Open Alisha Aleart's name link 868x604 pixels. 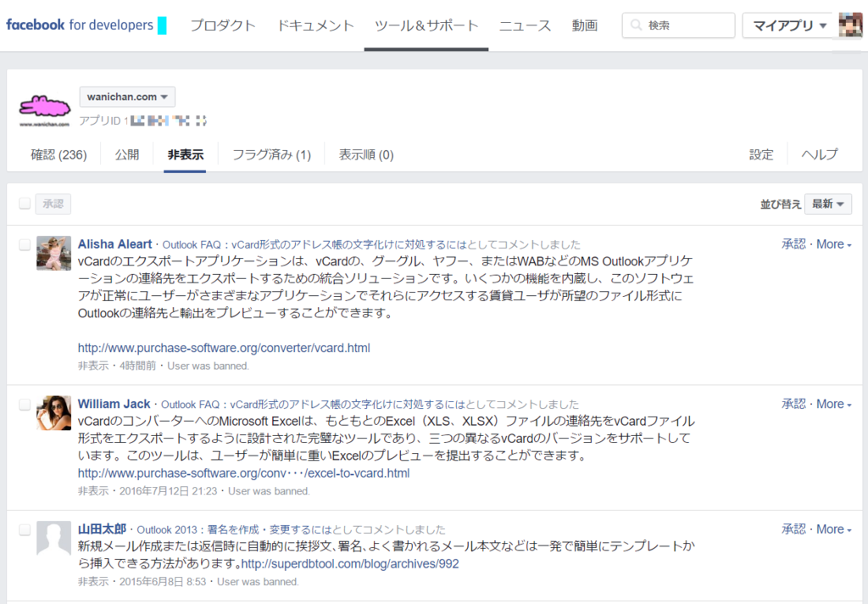point(114,244)
